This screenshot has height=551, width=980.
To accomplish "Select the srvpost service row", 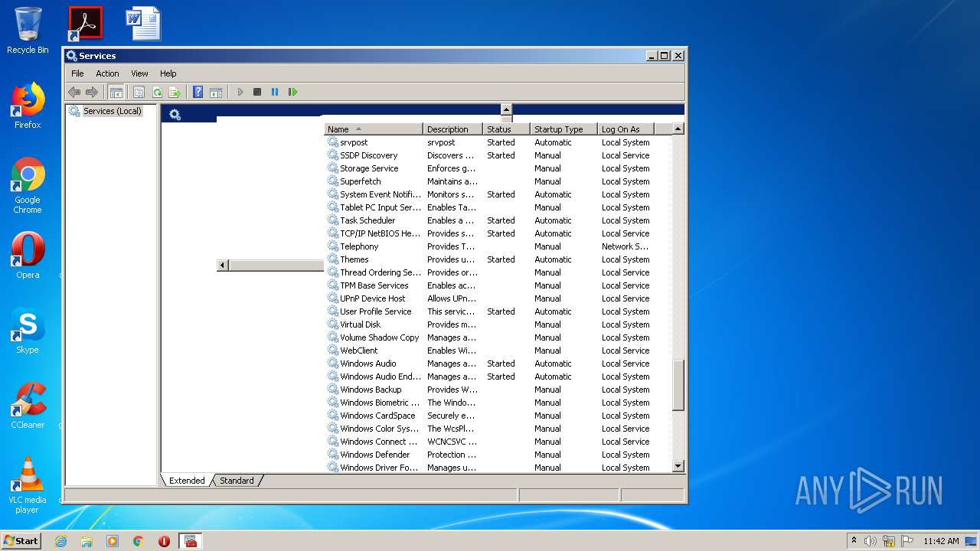I will [x=498, y=142].
